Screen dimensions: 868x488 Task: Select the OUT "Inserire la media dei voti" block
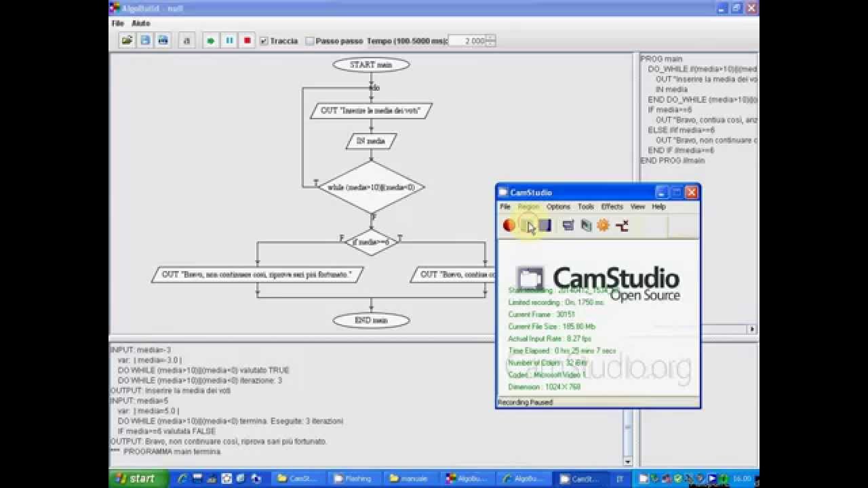pos(371,110)
